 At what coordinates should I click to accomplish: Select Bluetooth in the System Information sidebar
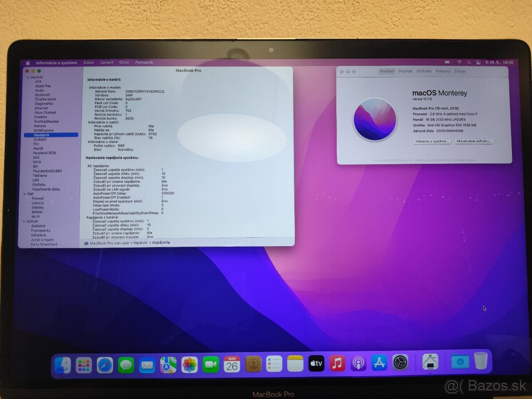(42, 94)
